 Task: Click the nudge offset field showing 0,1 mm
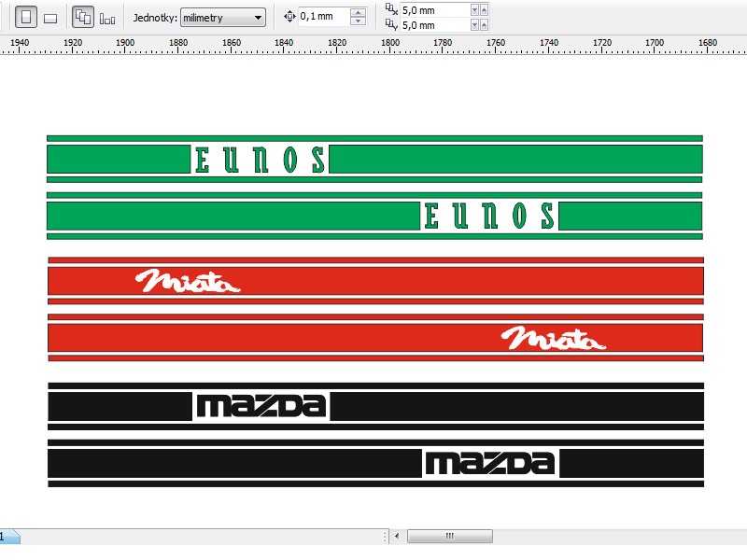(323, 17)
